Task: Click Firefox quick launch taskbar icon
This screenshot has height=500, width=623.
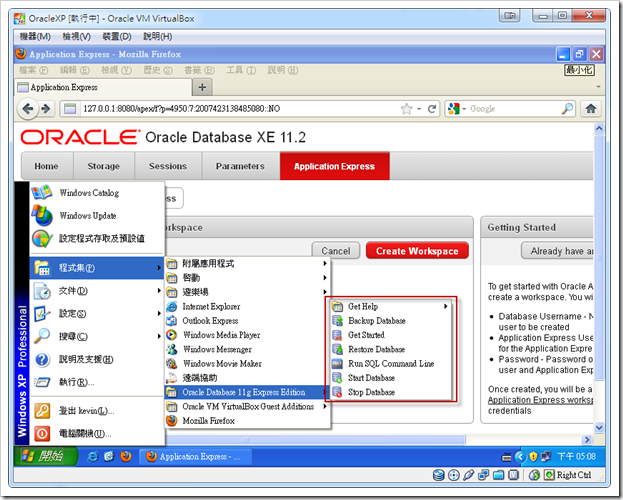Action: (x=126, y=456)
